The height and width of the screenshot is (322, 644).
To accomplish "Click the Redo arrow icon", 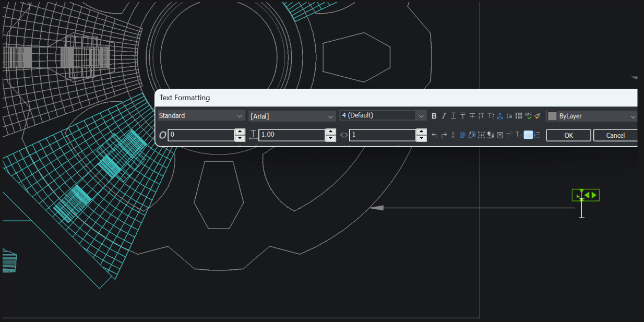I will (x=444, y=135).
